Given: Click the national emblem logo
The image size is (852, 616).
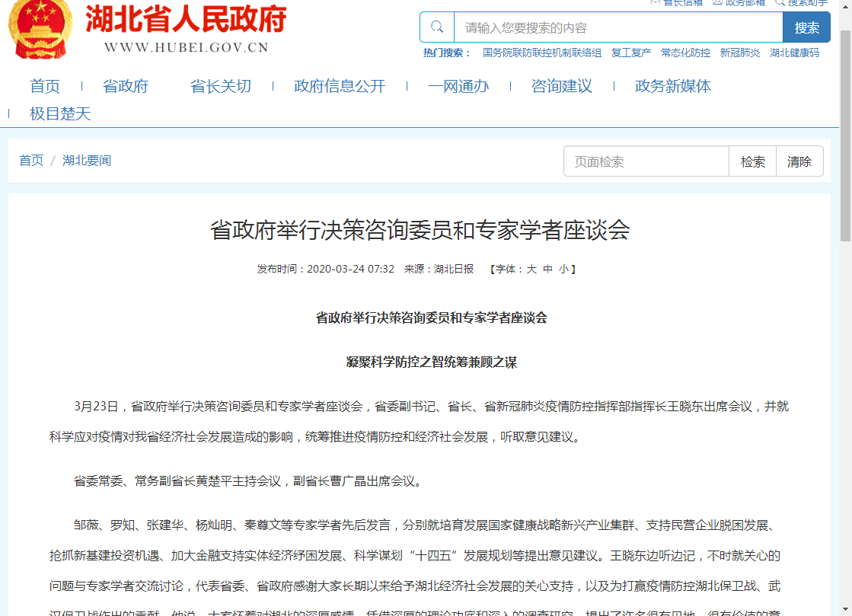Looking at the screenshot, I should (40, 28).
